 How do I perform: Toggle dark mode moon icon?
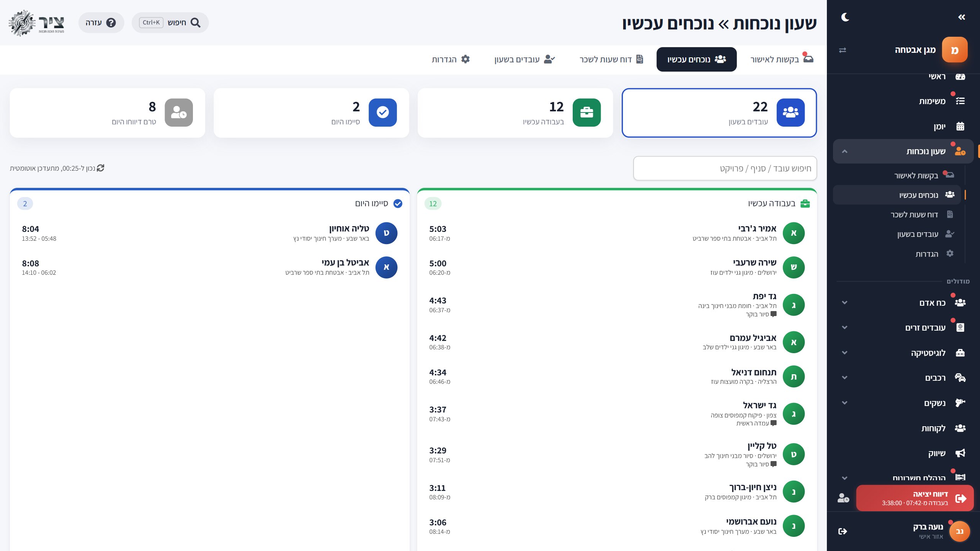845,17
